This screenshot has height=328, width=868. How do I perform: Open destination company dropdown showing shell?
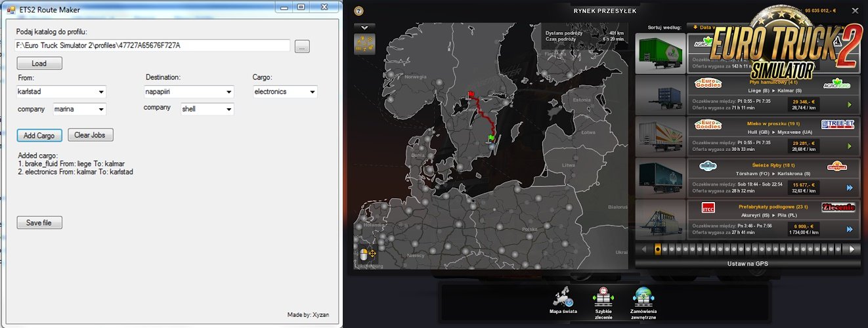tap(228, 110)
